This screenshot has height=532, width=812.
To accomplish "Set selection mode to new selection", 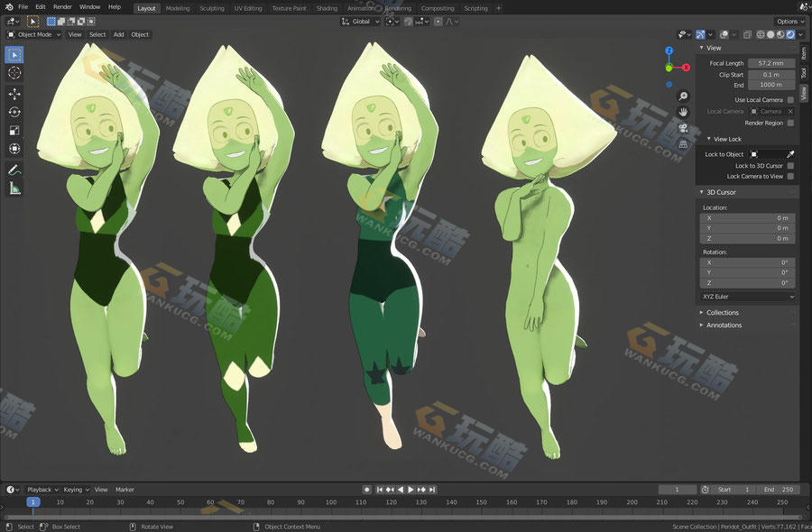I will click(x=51, y=22).
